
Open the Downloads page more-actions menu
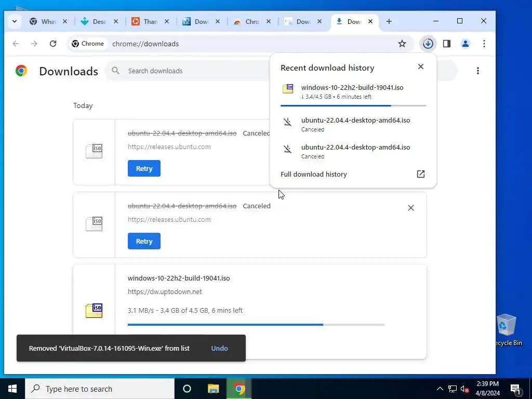pos(478,71)
